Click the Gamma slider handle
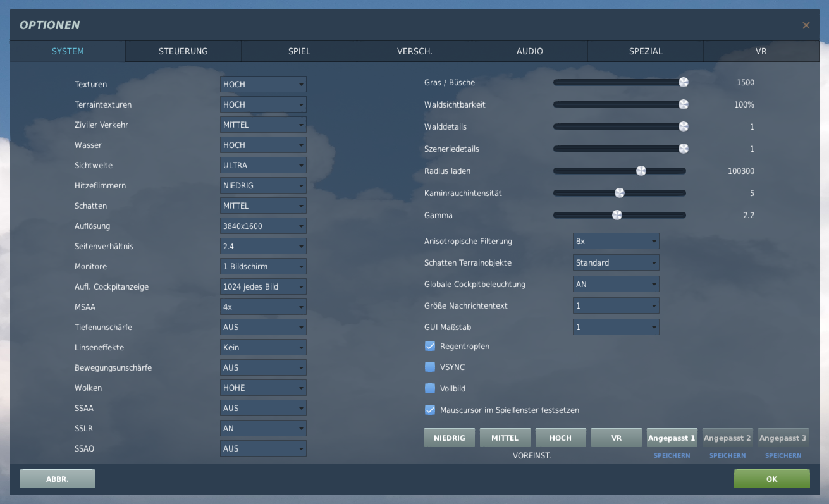The image size is (829, 504). pyautogui.click(x=617, y=215)
